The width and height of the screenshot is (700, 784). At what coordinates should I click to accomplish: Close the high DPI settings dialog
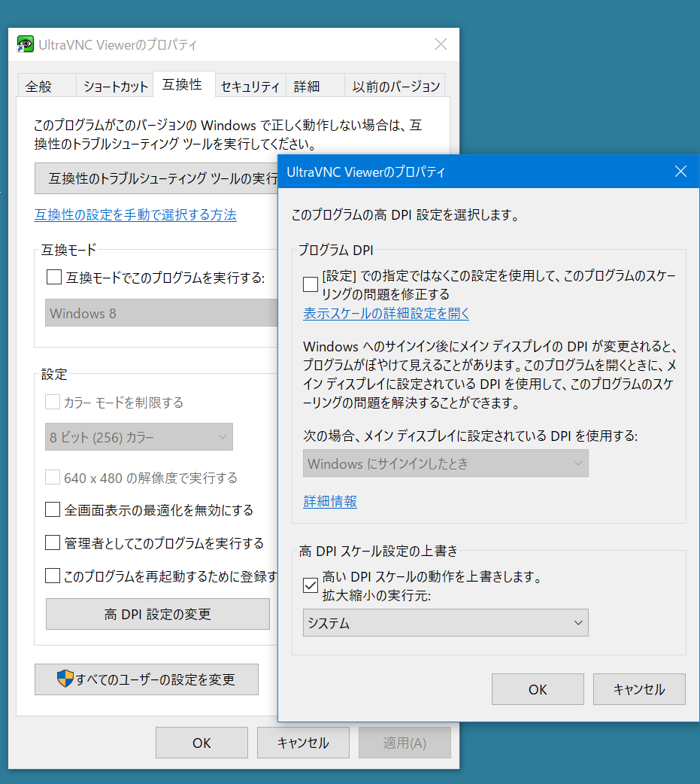pos(680,172)
